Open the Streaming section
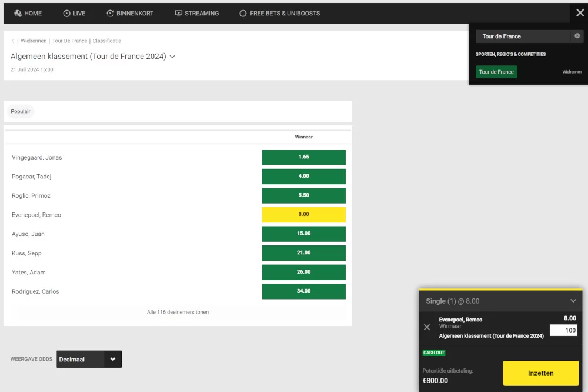Image resolution: width=588 pixels, height=392 pixels. [x=197, y=13]
